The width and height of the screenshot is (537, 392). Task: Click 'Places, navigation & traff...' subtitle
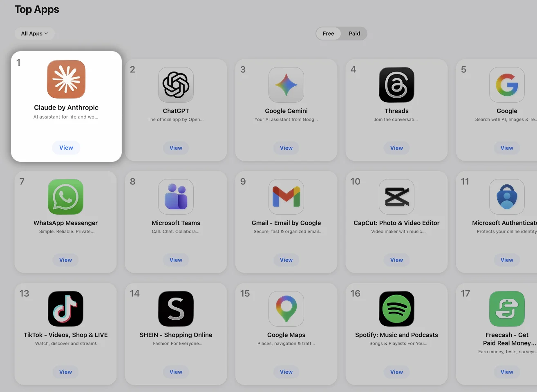click(x=286, y=344)
